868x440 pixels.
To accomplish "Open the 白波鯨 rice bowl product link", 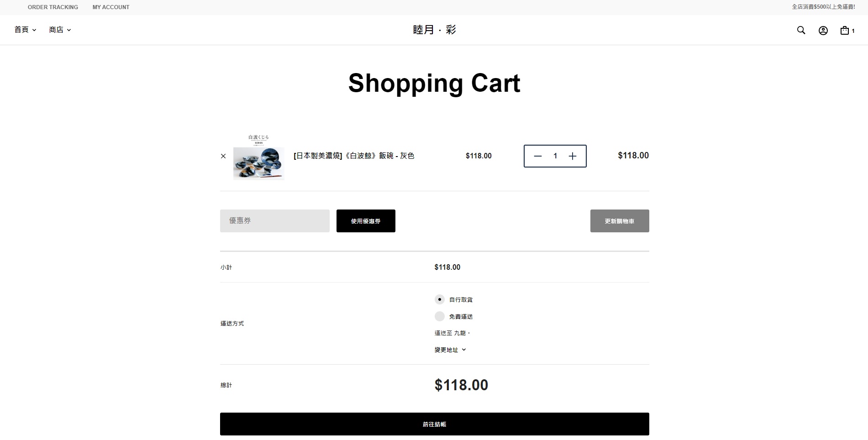I will [354, 156].
